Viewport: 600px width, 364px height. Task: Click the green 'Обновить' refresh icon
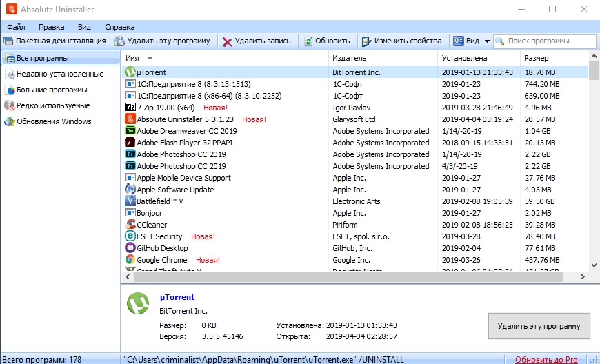click(x=308, y=41)
